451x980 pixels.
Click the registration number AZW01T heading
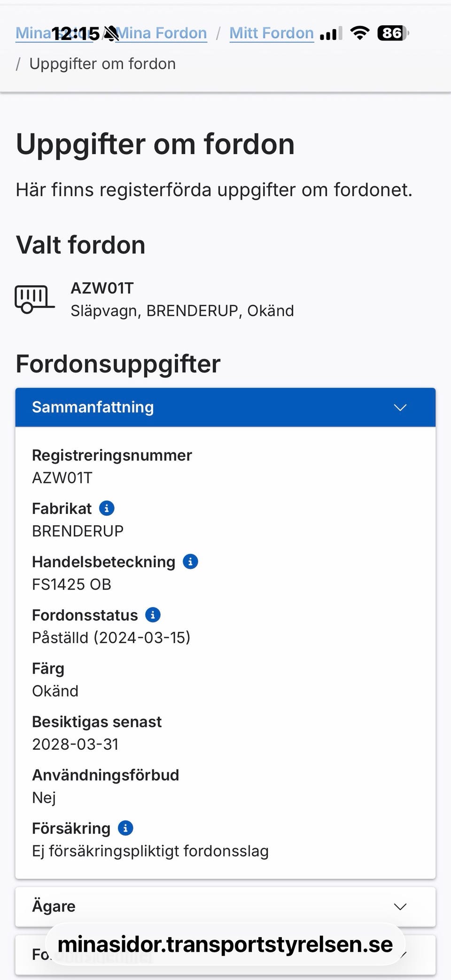click(x=102, y=288)
